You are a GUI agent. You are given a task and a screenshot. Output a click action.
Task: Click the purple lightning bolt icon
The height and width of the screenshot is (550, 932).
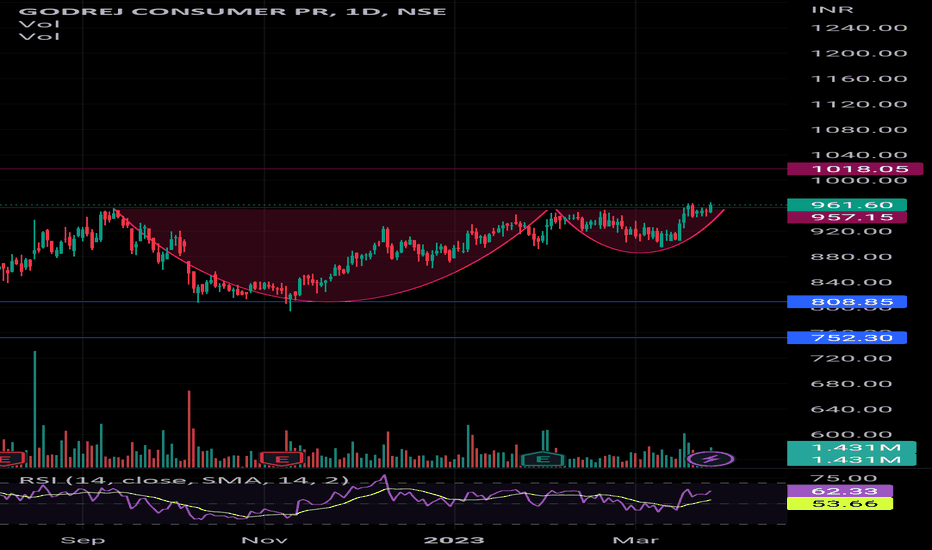[710, 458]
